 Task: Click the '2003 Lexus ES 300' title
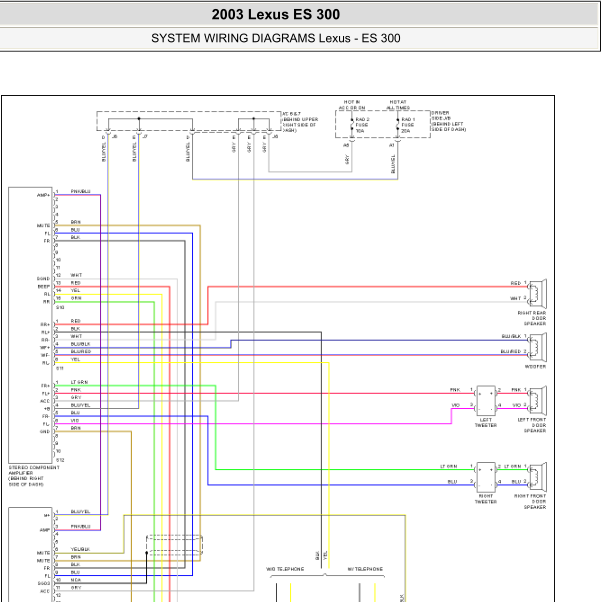[x=276, y=15]
